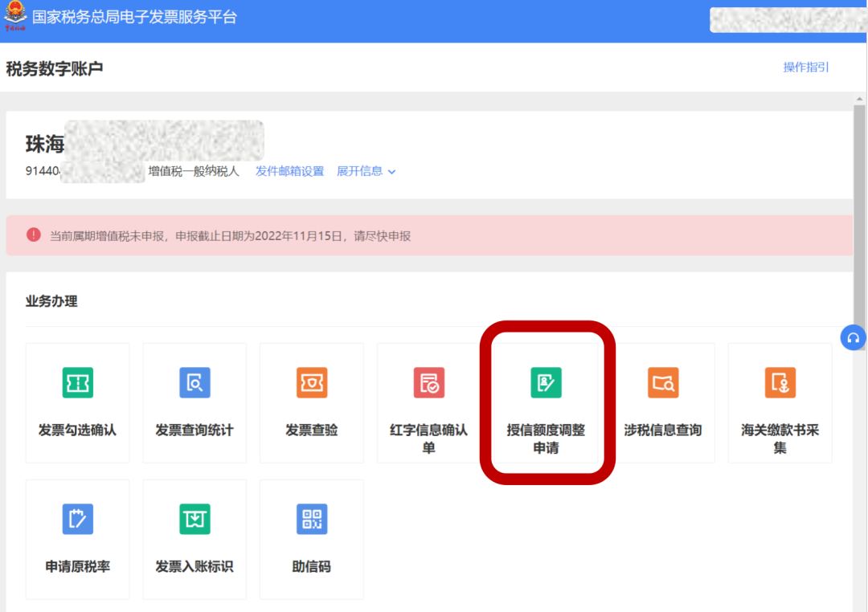This screenshot has height=612, width=868.
Task: Click the 发票勾选确认 label text
Action: click(77, 430)
